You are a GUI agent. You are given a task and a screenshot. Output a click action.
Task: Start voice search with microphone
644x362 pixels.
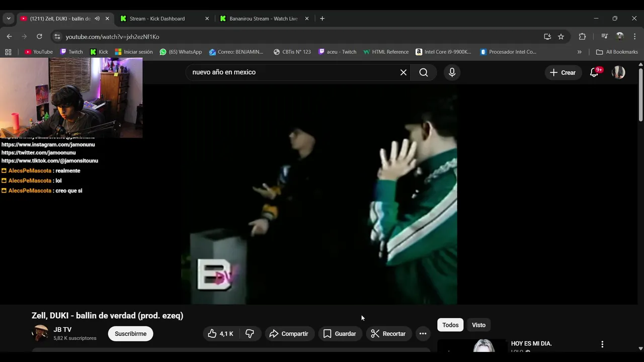point(452,72)
